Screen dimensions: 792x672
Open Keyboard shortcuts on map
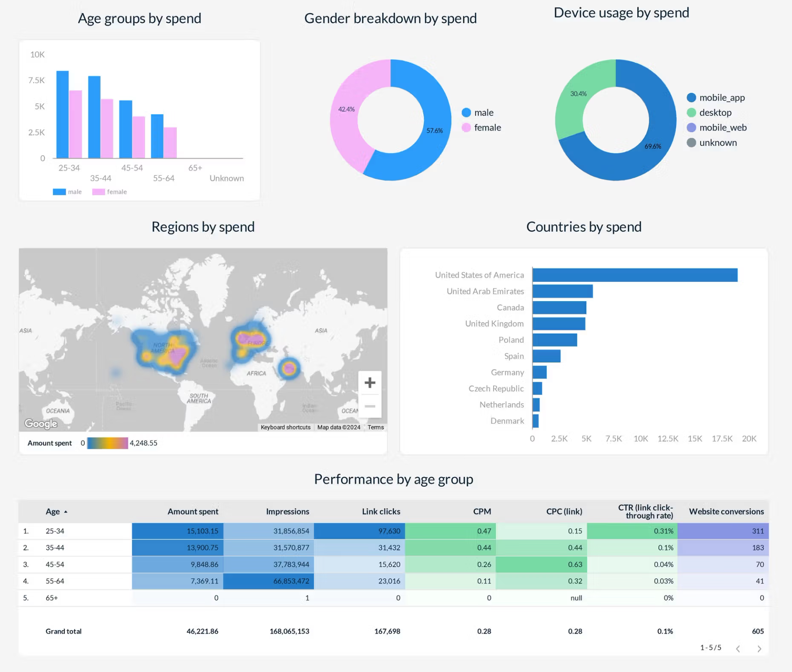click(285, 427)
